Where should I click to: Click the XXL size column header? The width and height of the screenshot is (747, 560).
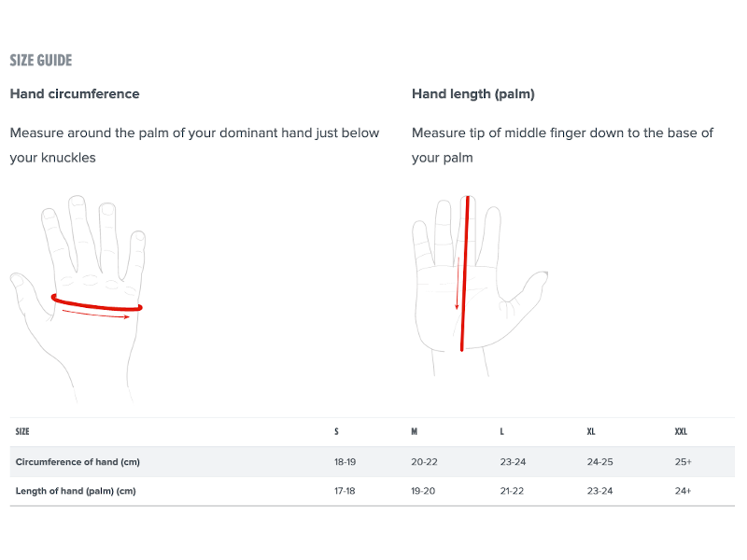pyautogui.click(x=681, y=431)
